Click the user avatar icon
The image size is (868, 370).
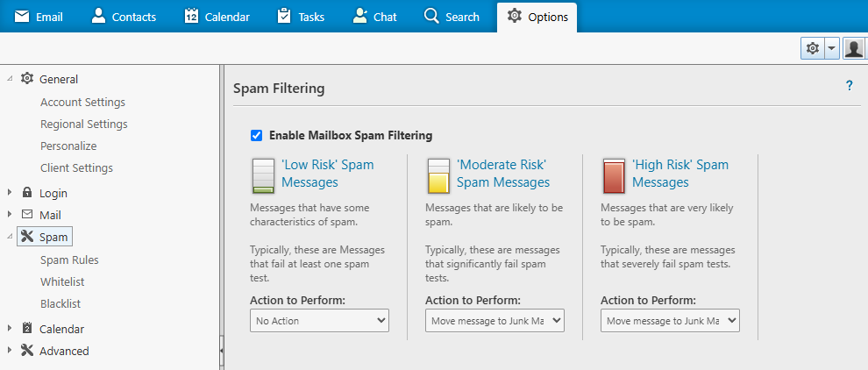(855, 49)
